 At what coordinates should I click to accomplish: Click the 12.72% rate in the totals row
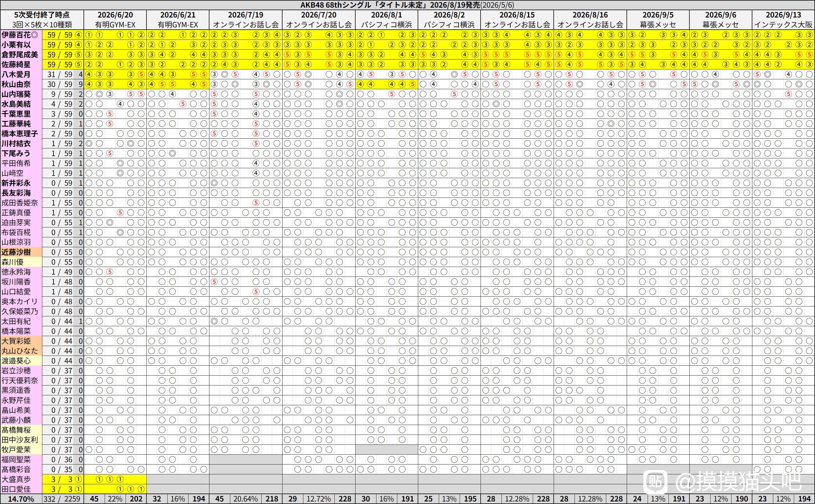coord(319,499)
